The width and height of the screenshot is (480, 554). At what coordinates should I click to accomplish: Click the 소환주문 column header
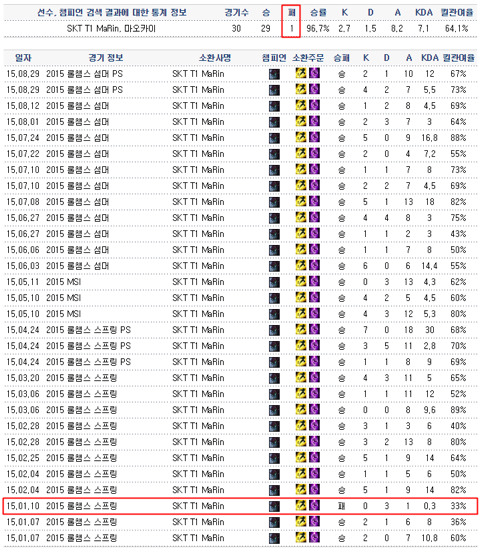coord(308,58)
